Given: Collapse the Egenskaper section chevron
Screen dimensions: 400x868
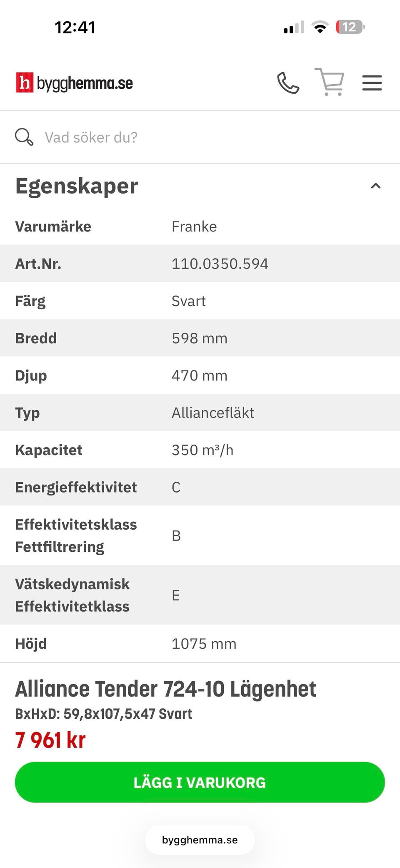Looking at the screenshot, I should (376, 186).
